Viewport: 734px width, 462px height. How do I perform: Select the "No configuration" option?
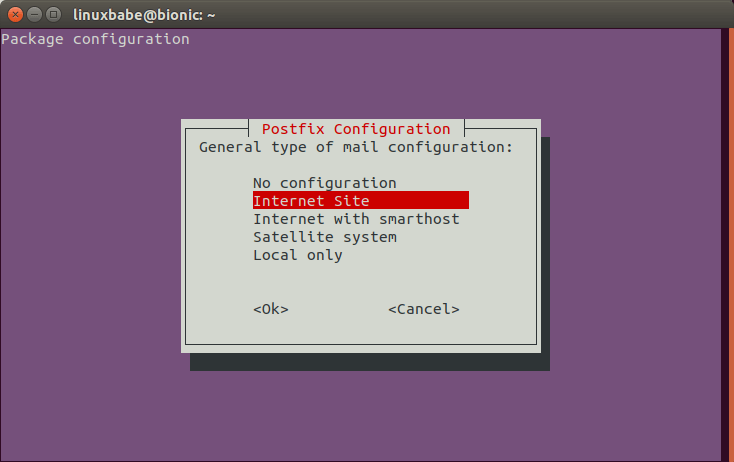[324, 183]
